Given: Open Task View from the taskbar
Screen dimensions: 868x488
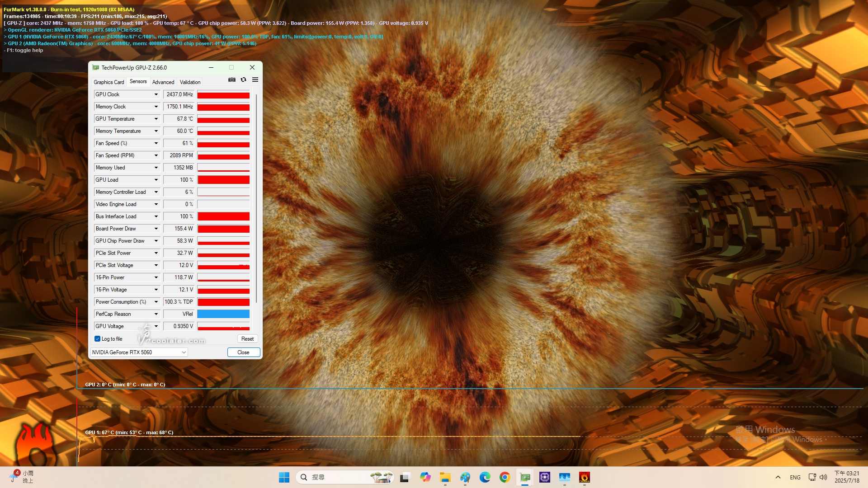Looking at the screenshot, I should [x=405, y=477].
